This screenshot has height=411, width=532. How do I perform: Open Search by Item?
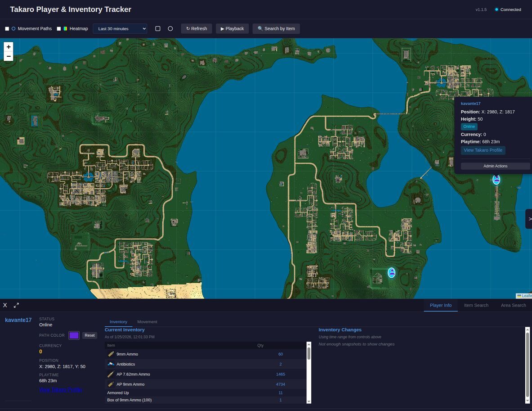tap(276, 28)
